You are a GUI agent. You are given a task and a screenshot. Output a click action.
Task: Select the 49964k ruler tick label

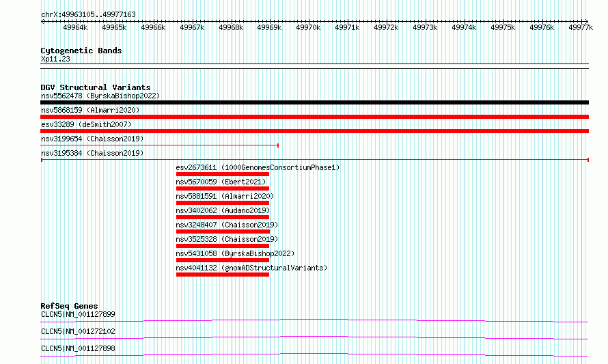click(x=75, y=27)
